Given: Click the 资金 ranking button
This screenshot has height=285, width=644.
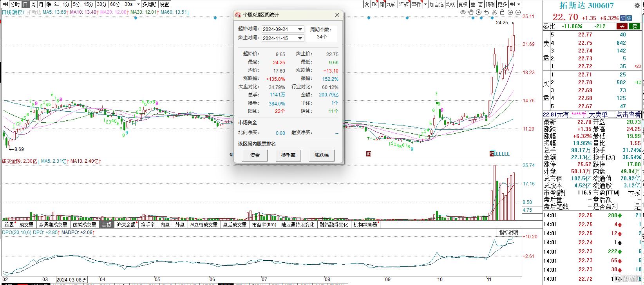Looking at the screenshot, I should tap(255, 155).
